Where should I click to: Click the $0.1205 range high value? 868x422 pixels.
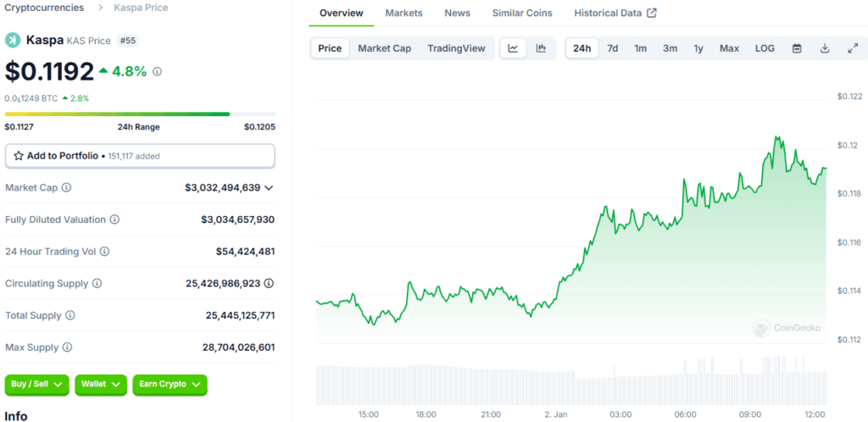click(x=259, y=126)
